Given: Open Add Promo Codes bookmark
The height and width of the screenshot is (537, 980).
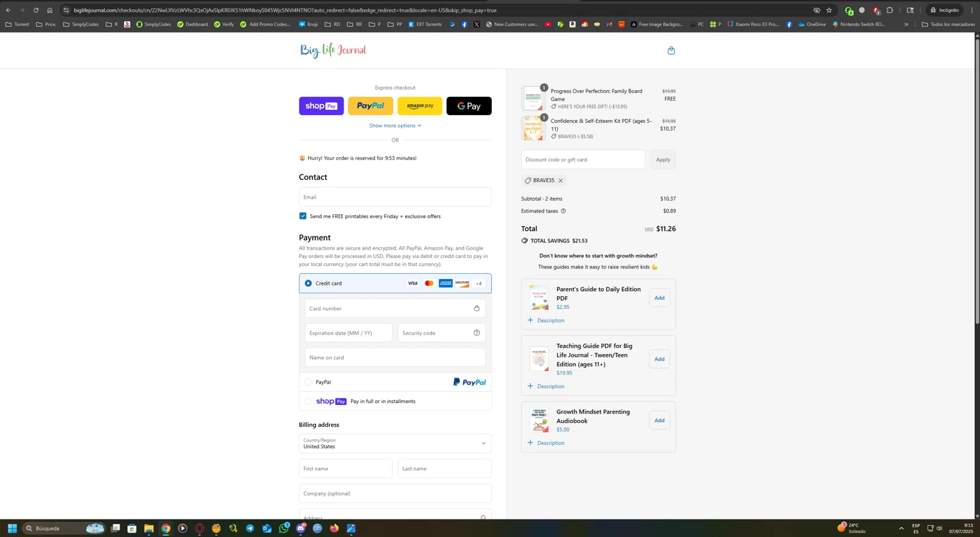Looking at the screenshot, I should pos(265,24).
